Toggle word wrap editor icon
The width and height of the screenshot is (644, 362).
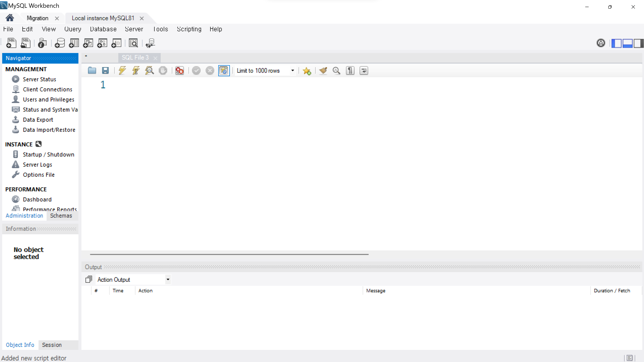coord(364,71)
